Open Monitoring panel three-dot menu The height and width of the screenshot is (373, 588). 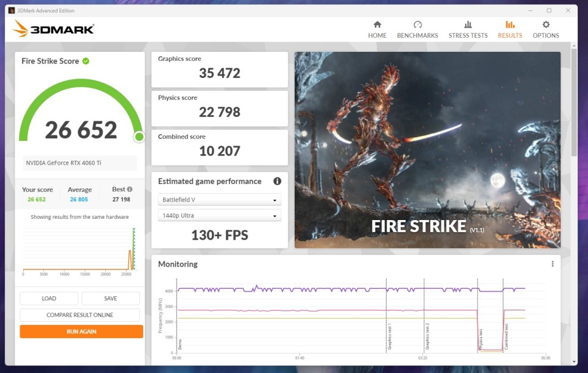(x=552, y=264)
